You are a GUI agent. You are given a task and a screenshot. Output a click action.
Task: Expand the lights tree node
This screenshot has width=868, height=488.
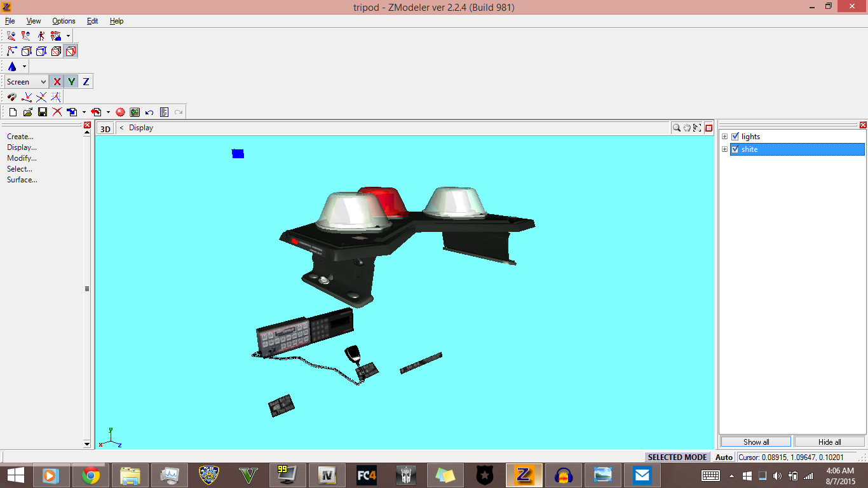[x=725, y=137]
